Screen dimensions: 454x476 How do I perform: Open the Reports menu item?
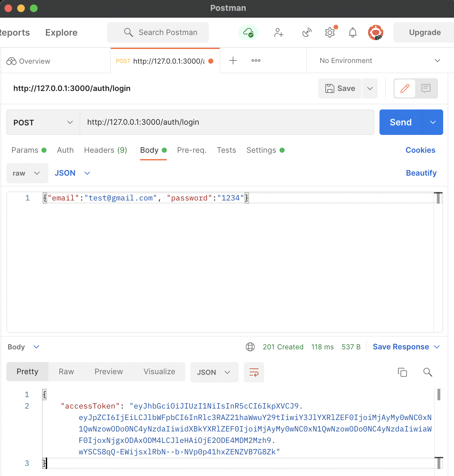point(15,32)
